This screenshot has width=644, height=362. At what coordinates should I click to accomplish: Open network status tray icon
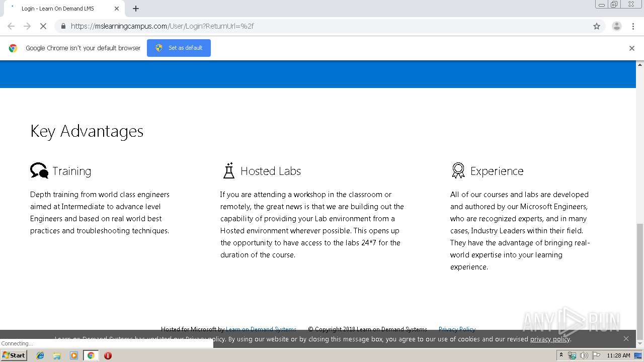point(572,355)
